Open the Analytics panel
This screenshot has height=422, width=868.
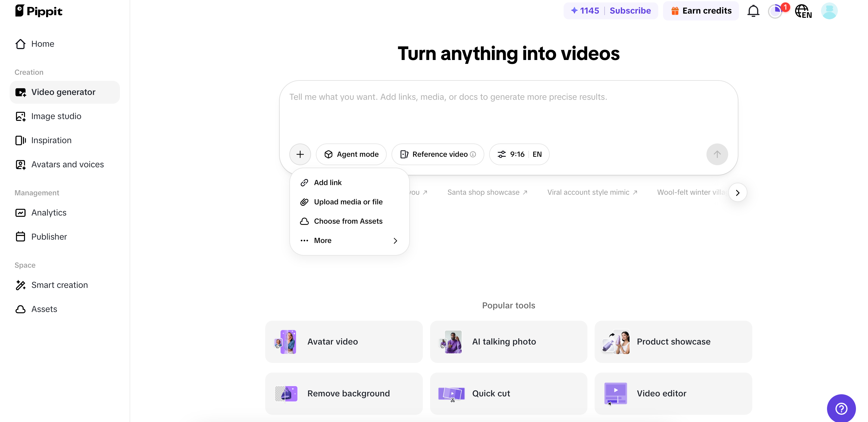click(49, 212)
